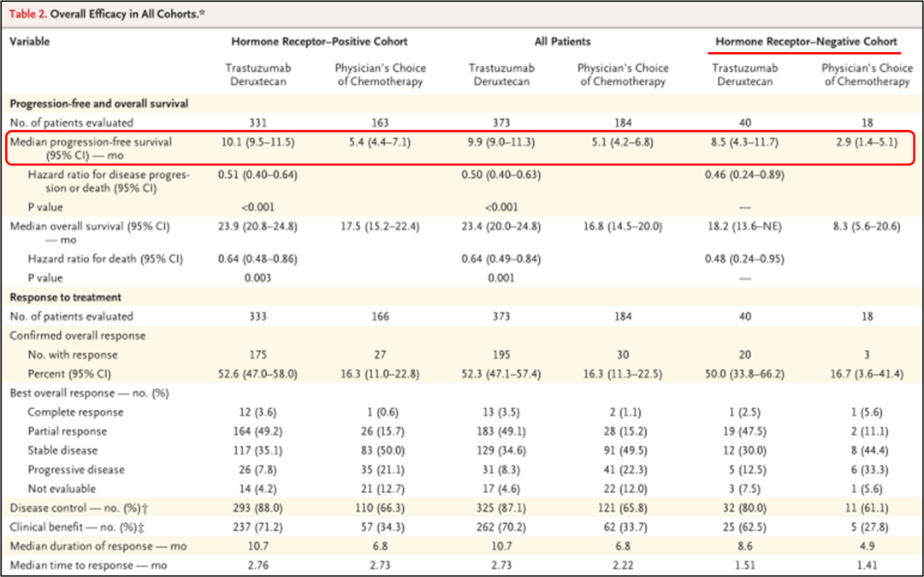
Task: Select the "Median progression-free survival" row label
Action: pos(91,149)
